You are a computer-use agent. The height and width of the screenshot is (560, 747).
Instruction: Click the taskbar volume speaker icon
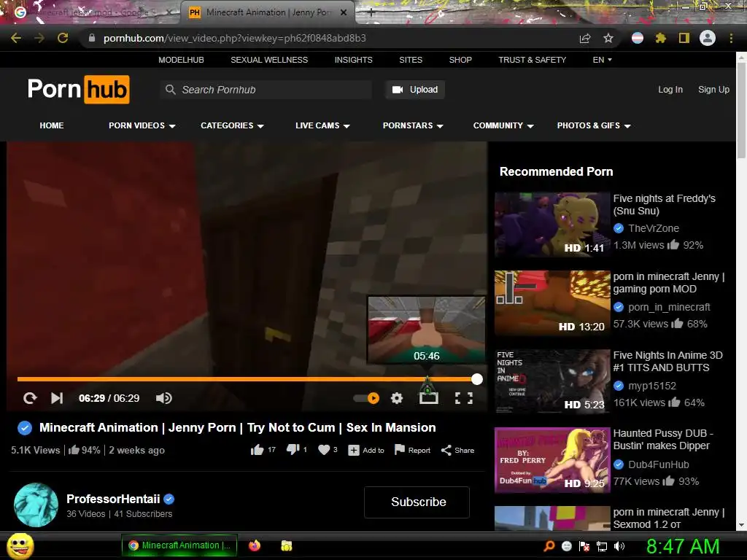619,546
